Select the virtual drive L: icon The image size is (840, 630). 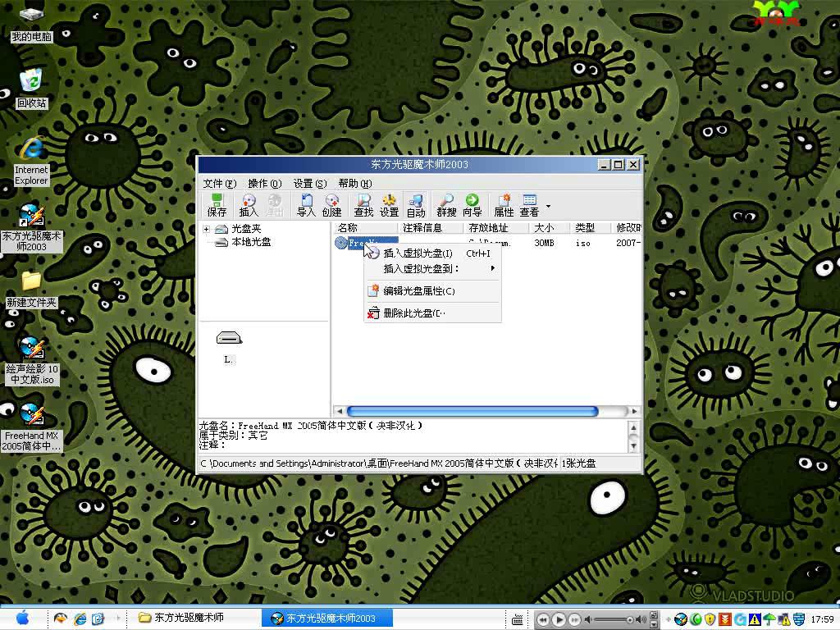pos(230,345)
